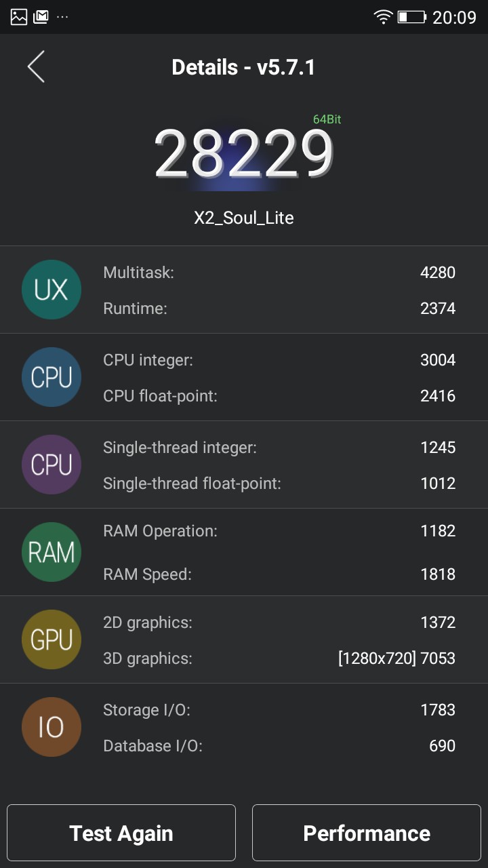The image size is (488, 868).
Task: Select the 3D graphics score row
Action: (279, 658)
